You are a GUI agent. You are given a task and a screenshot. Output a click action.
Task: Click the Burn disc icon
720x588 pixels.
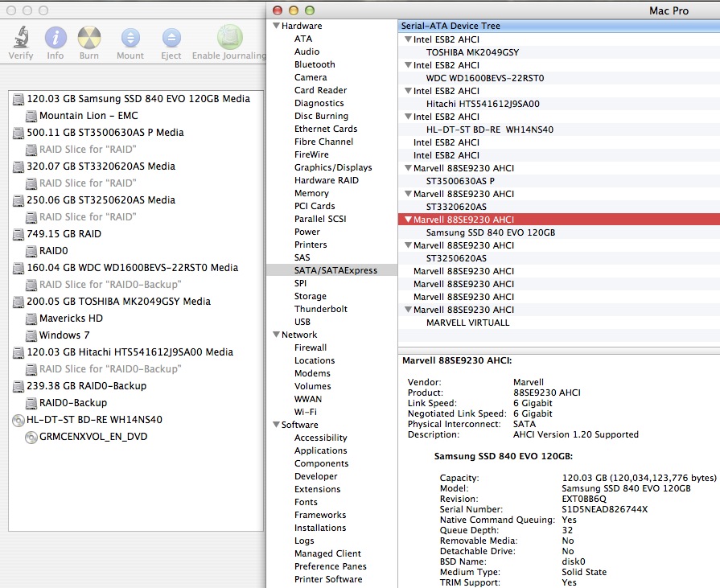[89, 37]
